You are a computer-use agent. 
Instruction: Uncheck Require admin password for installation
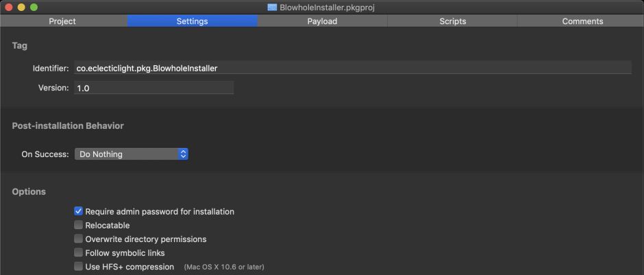[x=78, y=211]
